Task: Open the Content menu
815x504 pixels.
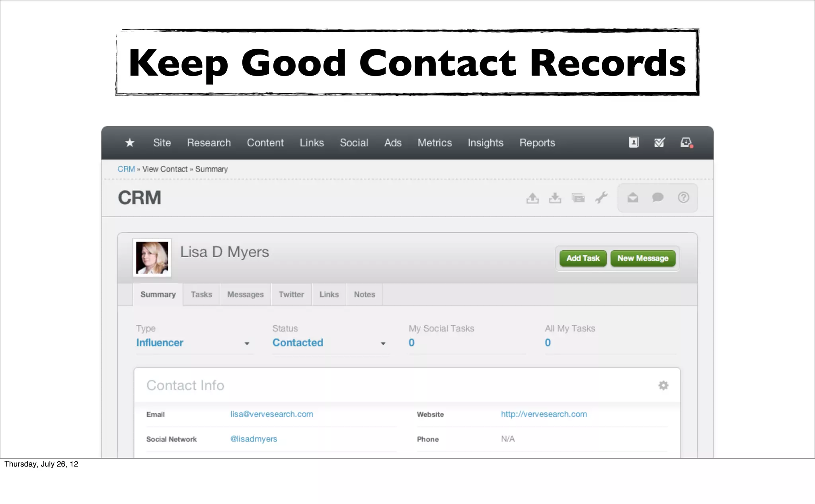Action: point(265,143)
